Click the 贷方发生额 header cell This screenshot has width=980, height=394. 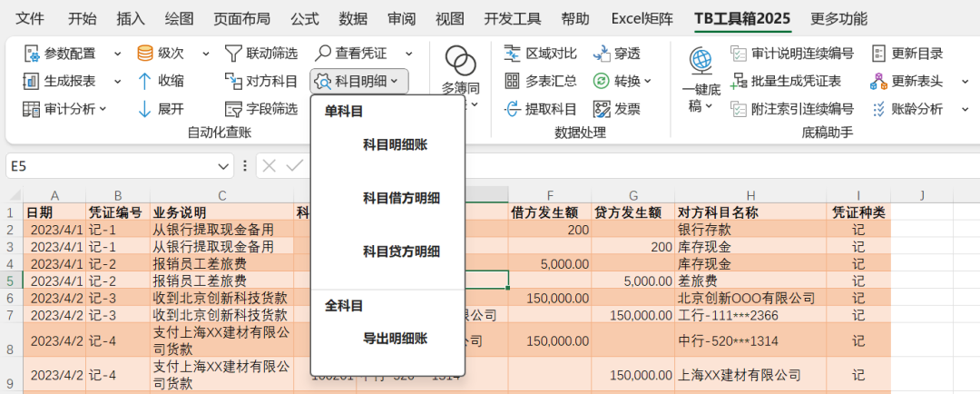(x=633, y=212)
